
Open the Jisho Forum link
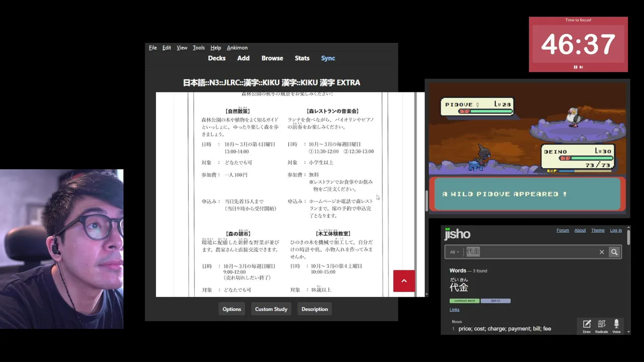562,230
